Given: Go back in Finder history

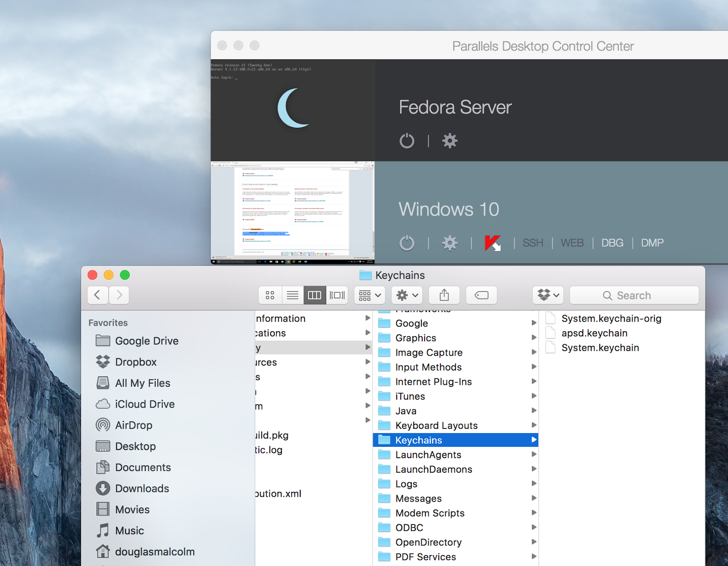Looking at the screenshot, I should tap(98, 295).
